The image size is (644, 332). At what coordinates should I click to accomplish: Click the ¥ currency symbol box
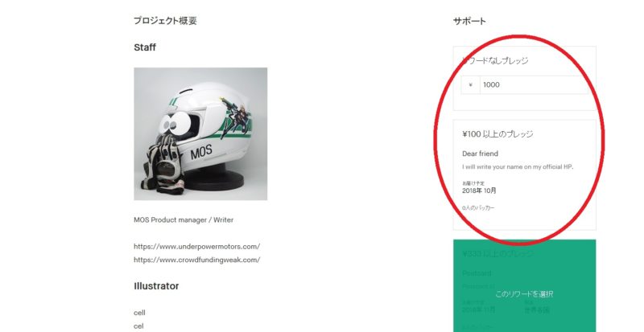(x=470, y=85)
